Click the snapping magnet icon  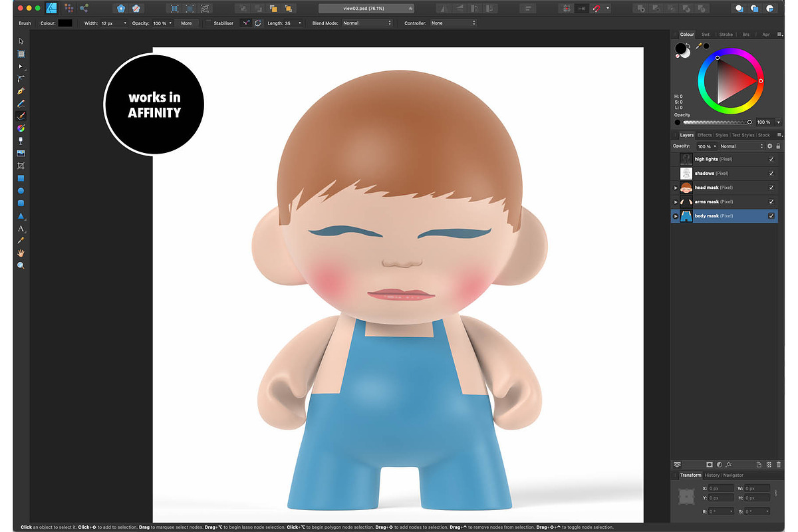click(x=597, y=9)
